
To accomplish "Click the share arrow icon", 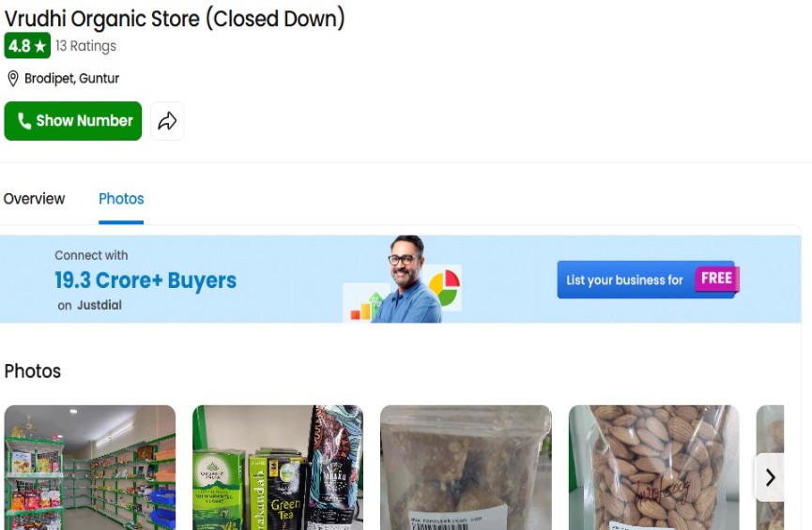I will 167,121.
